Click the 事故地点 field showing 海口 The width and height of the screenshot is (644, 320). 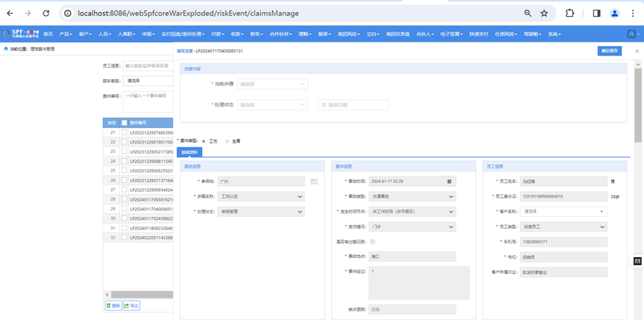(x=412, y=256)
